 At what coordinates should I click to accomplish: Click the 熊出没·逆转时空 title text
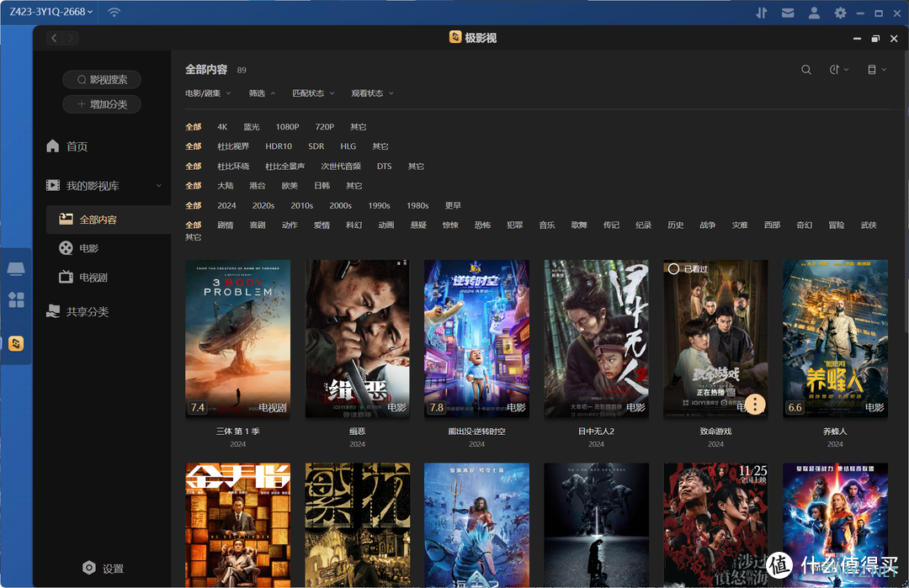tap(477, 432)
